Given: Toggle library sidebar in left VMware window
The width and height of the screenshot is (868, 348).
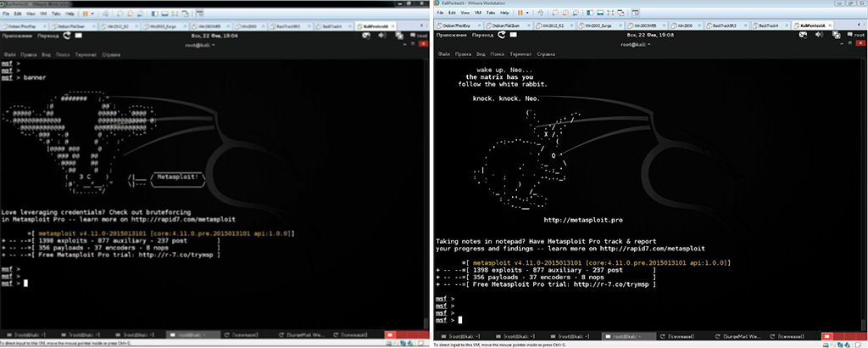Looking at the screenshot, I should [x=154, y=14].
